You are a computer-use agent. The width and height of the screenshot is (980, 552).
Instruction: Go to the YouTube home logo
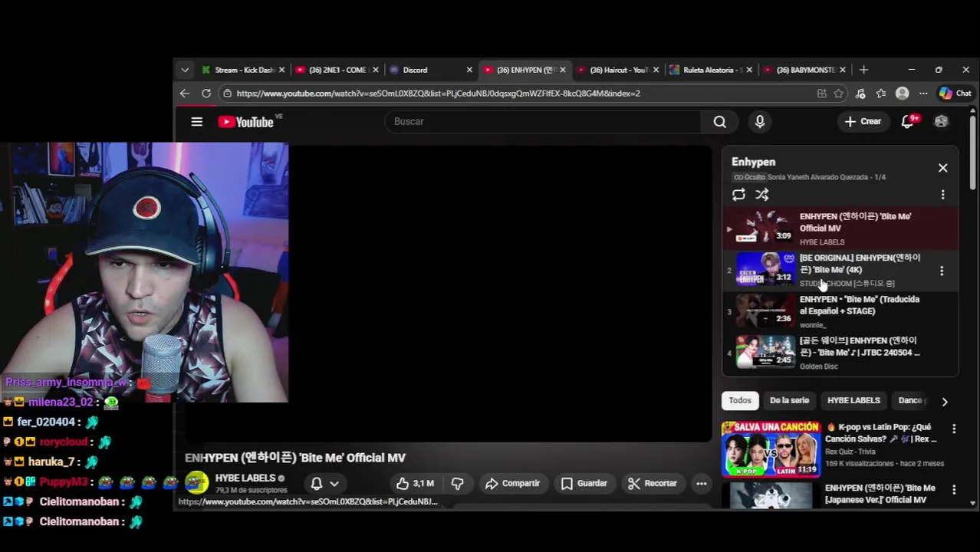point(245,122)
